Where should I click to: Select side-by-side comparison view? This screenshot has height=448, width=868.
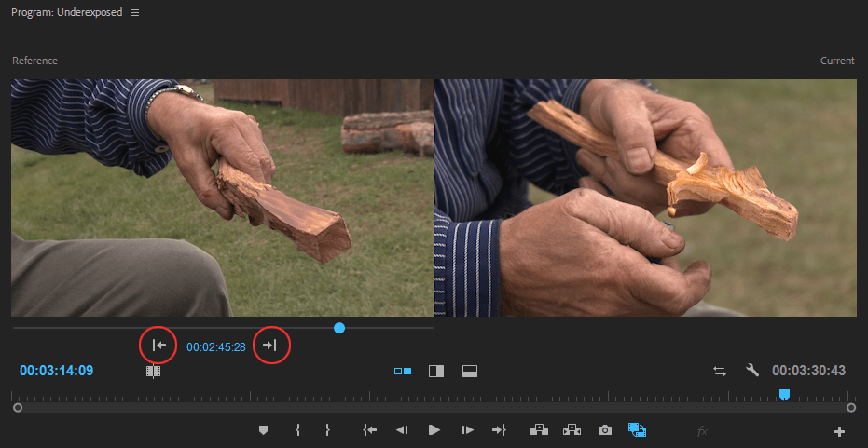[403, 371]
